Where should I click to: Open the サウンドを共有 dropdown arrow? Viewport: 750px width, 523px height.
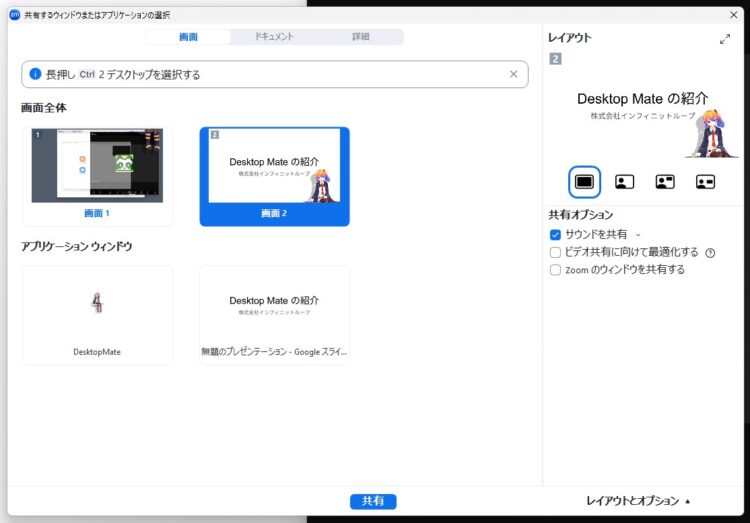[x=638, y=235]
